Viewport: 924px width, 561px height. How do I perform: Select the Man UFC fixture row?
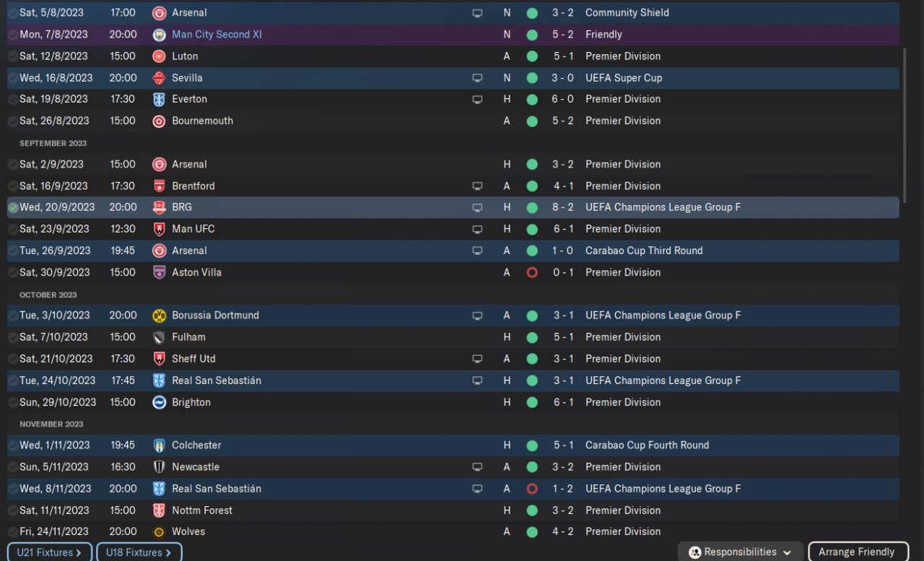click(x=325, y=229)
